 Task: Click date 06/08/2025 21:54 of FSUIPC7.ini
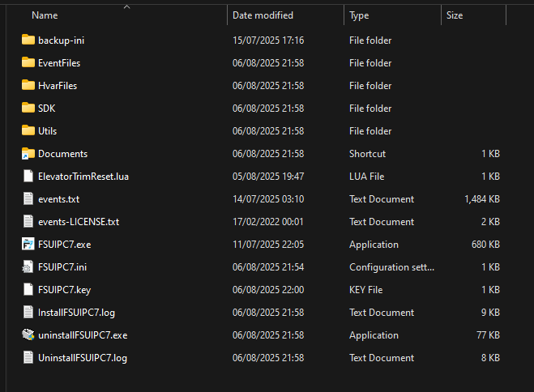268,267
